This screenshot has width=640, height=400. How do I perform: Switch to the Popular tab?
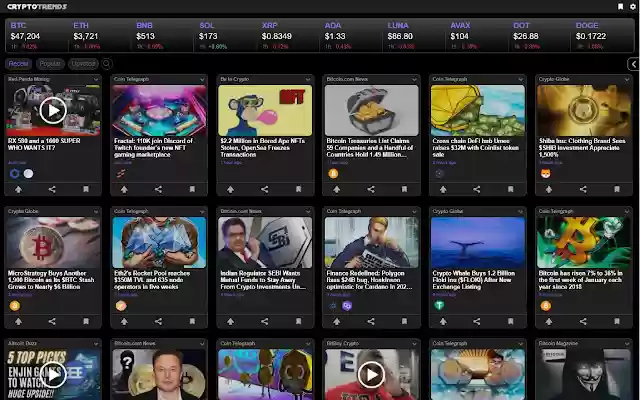click(x=50, y=64)
